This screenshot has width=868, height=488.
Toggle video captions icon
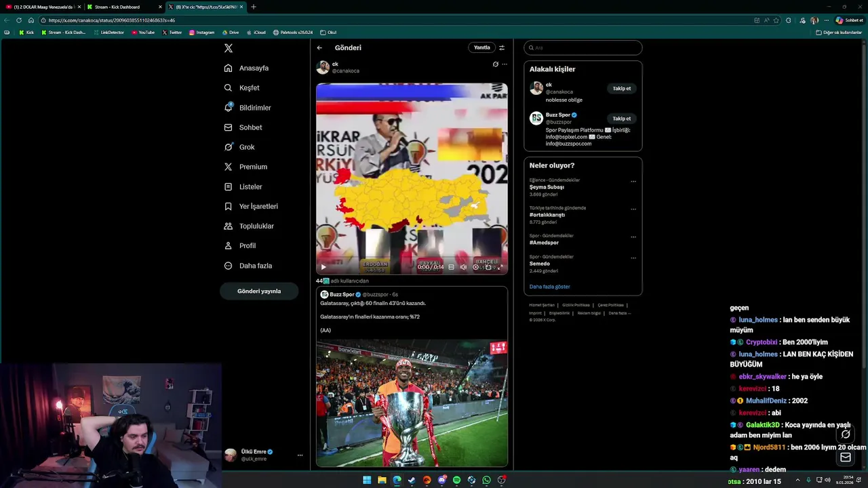coord(451,267)
